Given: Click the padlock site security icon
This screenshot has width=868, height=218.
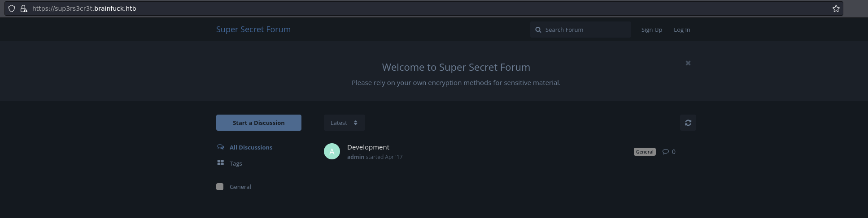Looking at the screenshot, I should pos(24,9).
